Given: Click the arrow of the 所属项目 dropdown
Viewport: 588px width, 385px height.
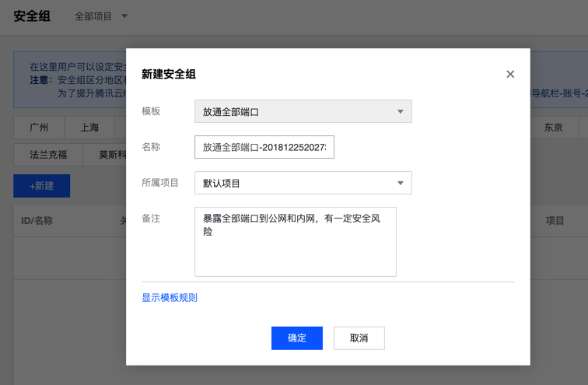Looking at the screenshot, I should (400, 183).
